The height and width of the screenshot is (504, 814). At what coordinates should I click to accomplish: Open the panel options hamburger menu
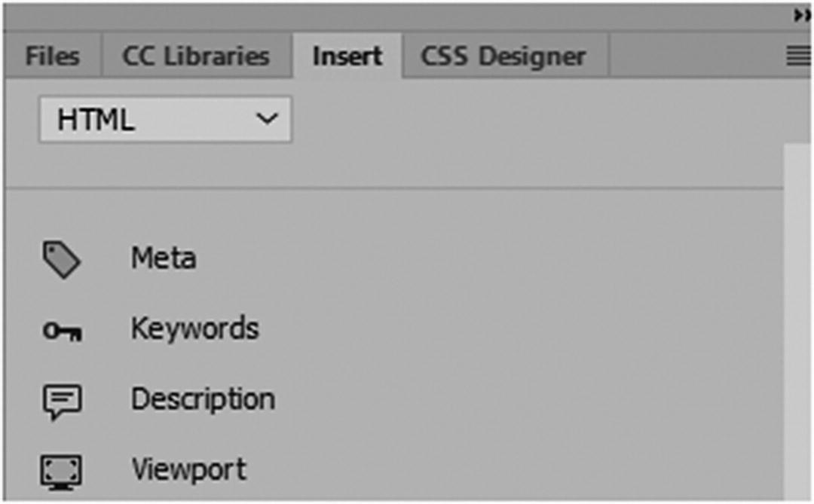pyautogui.click(x=798, y=57)
